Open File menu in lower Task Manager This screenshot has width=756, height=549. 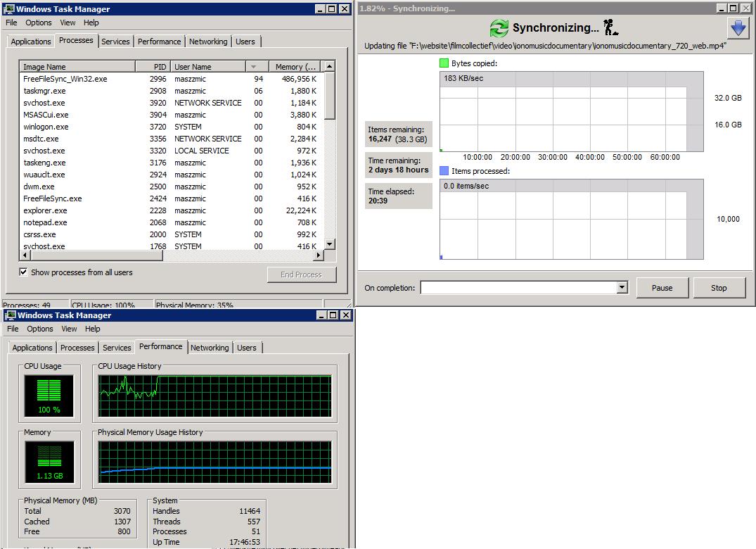tap(13, 329)
